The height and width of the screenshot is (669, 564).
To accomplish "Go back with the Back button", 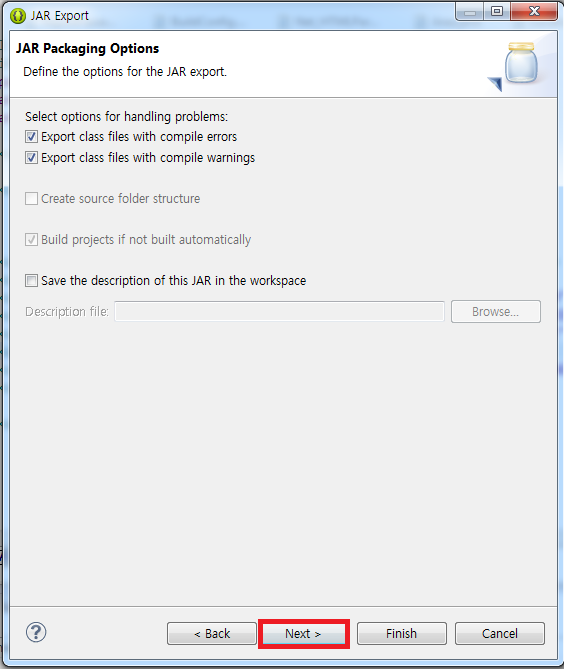I will (x=212, y=634).
